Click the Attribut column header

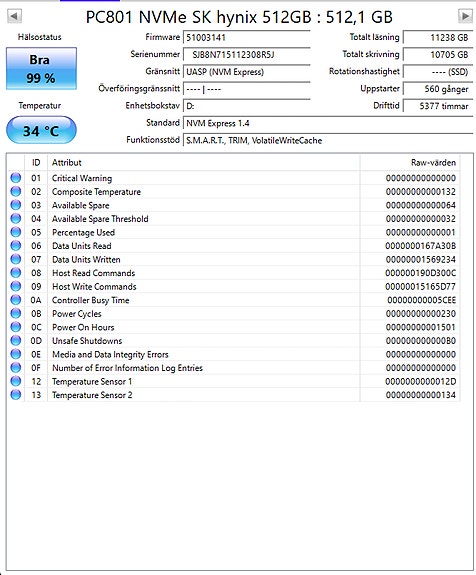click(204, 162)
